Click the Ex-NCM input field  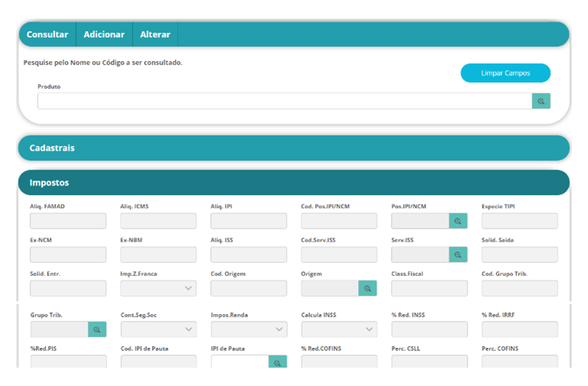click(x=68, y=255)
